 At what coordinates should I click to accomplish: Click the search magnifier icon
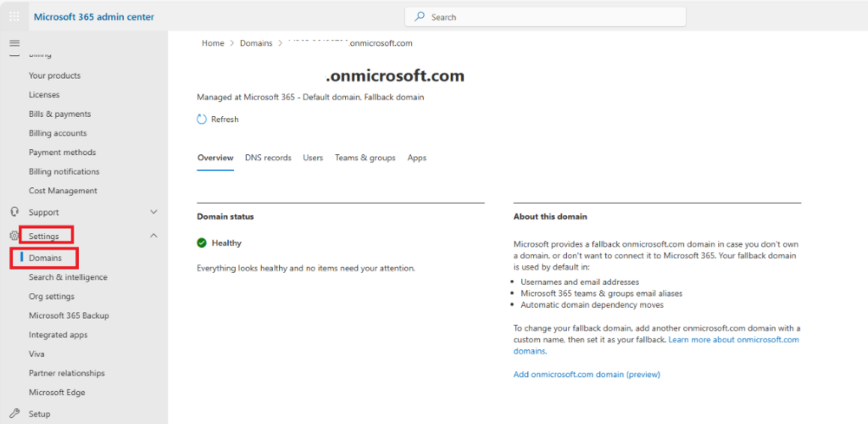[x=420, y=17]
